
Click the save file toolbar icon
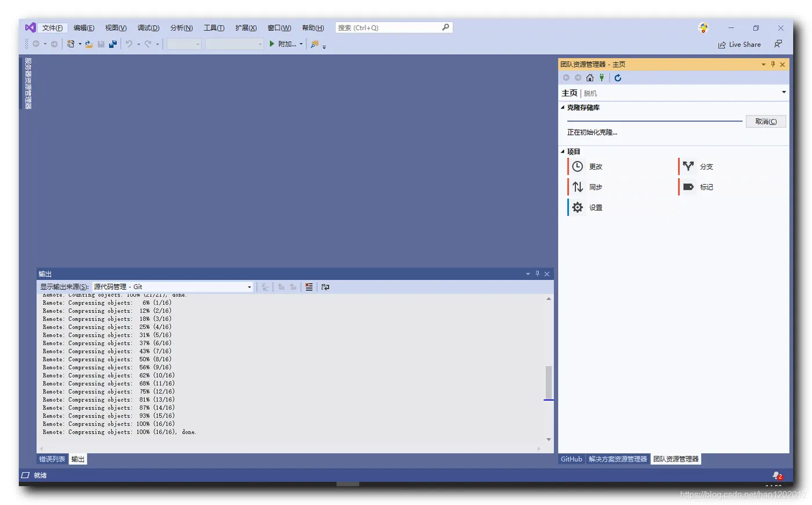pyautogui.click(x=101, y=44)
